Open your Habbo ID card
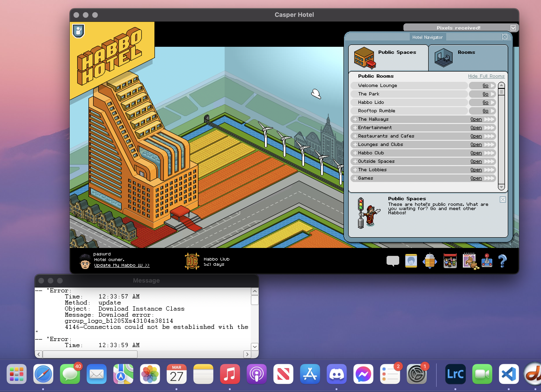The height and width of the screenshot is (392, 541). point(411,261)
